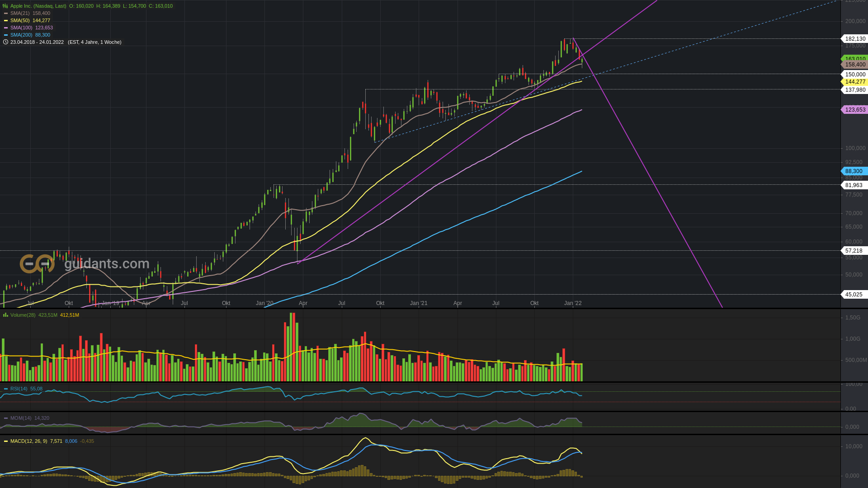868x488 pixels.
Task: Click the RSI(14) legend line icon
Action: click(x=6, y=389)
